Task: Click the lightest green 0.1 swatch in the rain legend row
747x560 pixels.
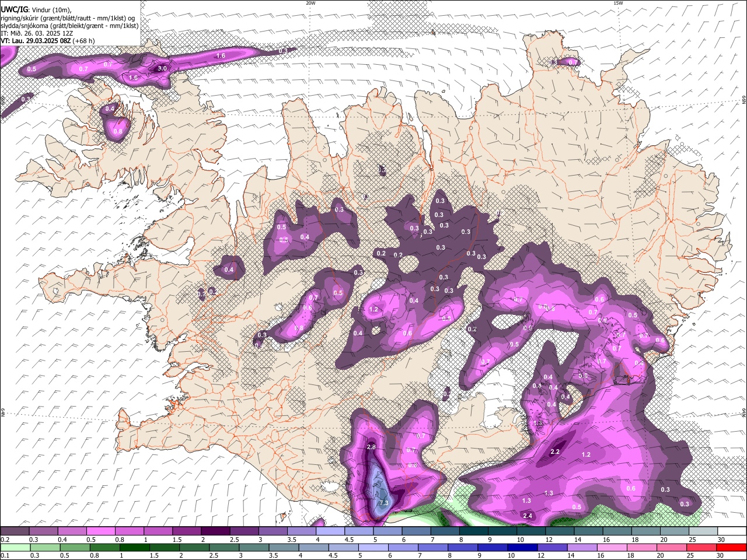Action: click(x=15, y=547)
